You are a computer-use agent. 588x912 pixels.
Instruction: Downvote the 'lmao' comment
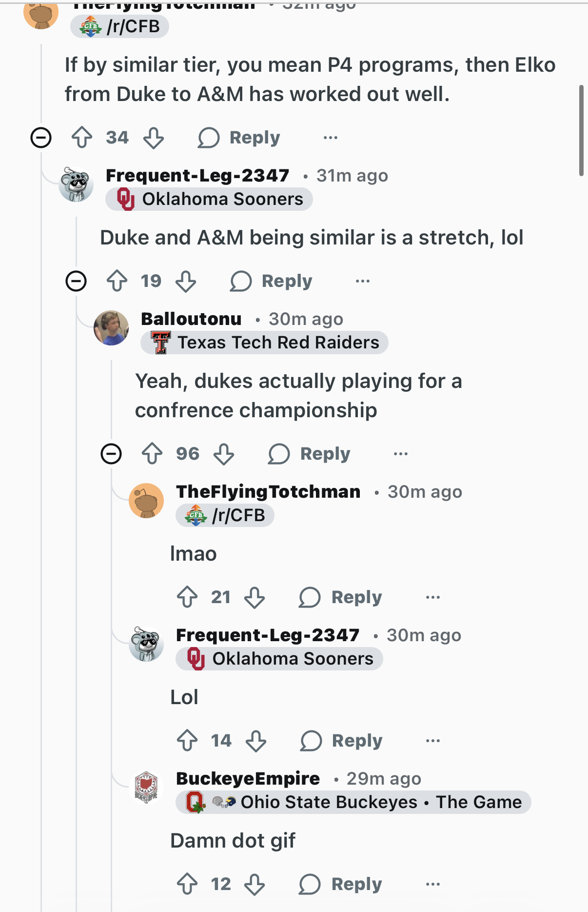click(x=255, y=597)
